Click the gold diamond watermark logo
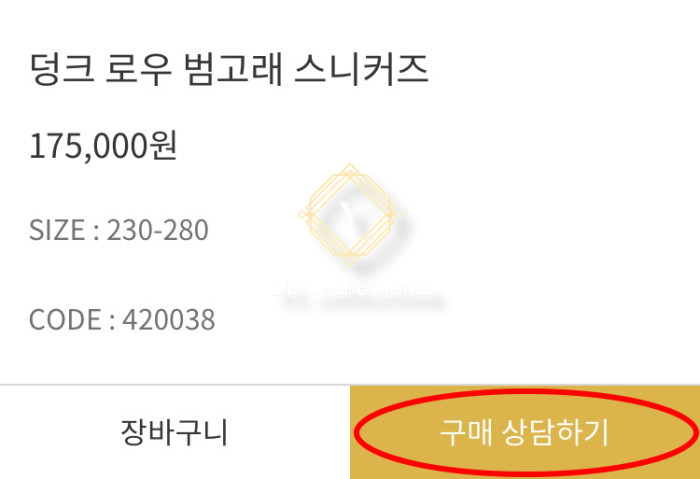The image size is (700, 479). tap(350, 215)
